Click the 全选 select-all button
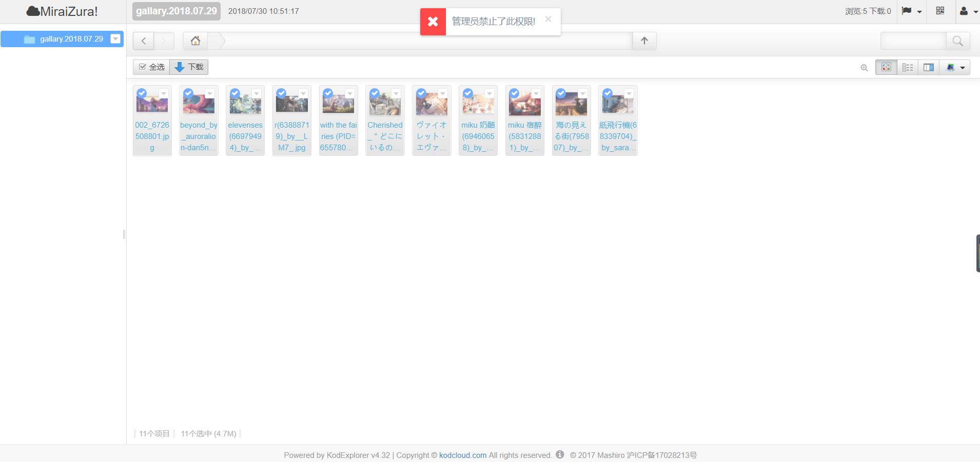The width and height of the screenshot is (980, 462). click(151, 67)
